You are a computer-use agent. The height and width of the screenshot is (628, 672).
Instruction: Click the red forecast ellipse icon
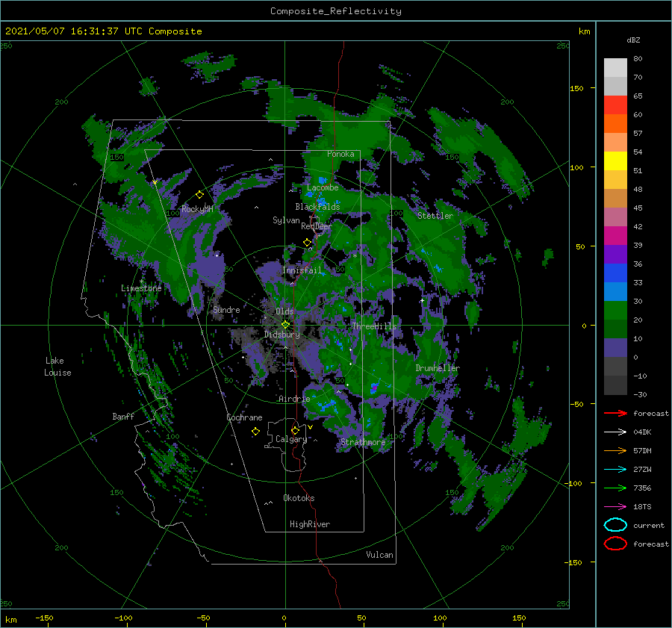pos(615,544)
